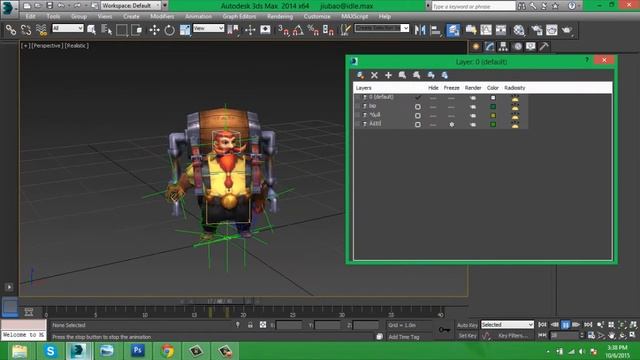640x360 pixels.
Task: Open the Material Editor
Action: click(x=519, y=30)
